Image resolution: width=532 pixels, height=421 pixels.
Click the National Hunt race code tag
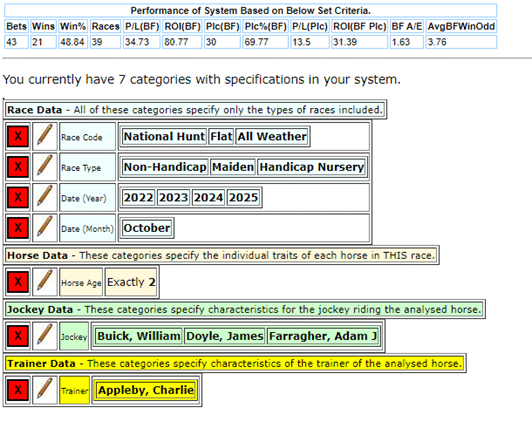(164, 136)
